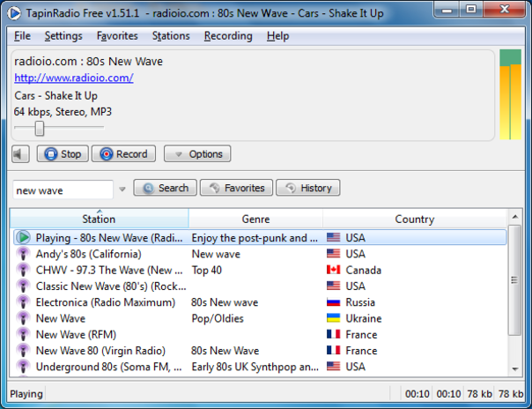Image resolution: width=532 pixels, height=409 pixels.
Task: Click scrollbar down arrow in station list
Action: (x=515, y=369)
